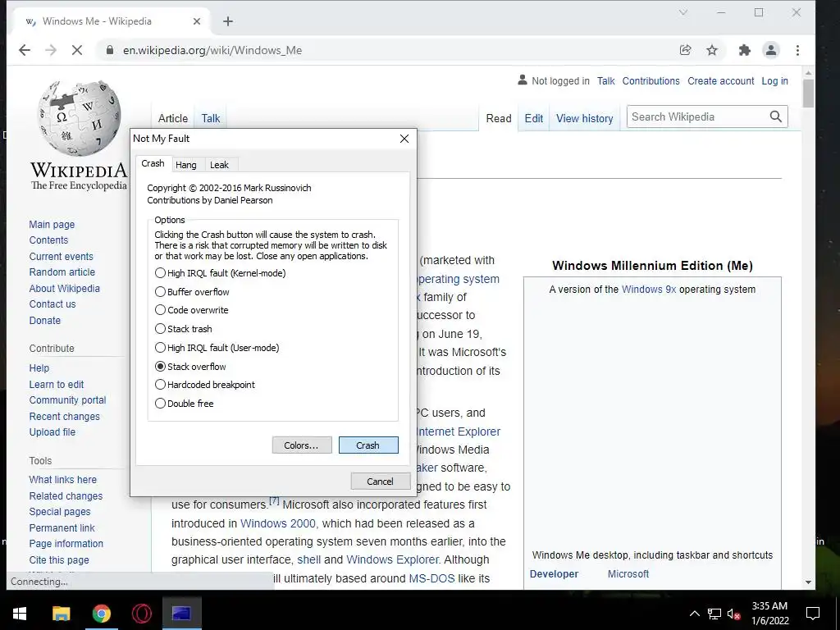Viewport: 840px width, 630px height.
Task: Click the Read tab
Action: [499, 118]
